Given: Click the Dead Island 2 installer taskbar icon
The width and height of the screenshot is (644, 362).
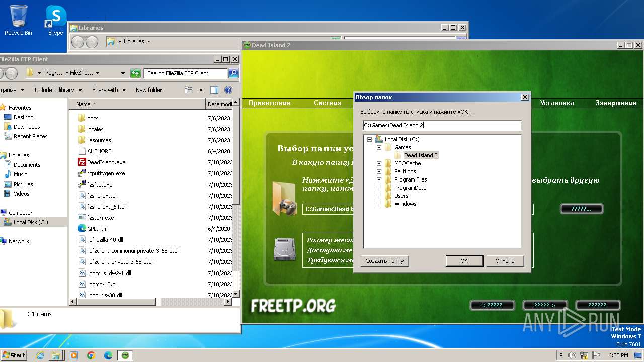Looking at the screenshot, I should point(125,355).
